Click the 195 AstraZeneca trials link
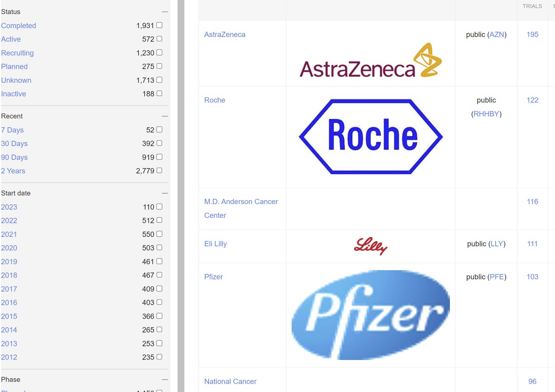Viewport: 555px width, 392px height. pyautogui.click(x=532, y=34)
